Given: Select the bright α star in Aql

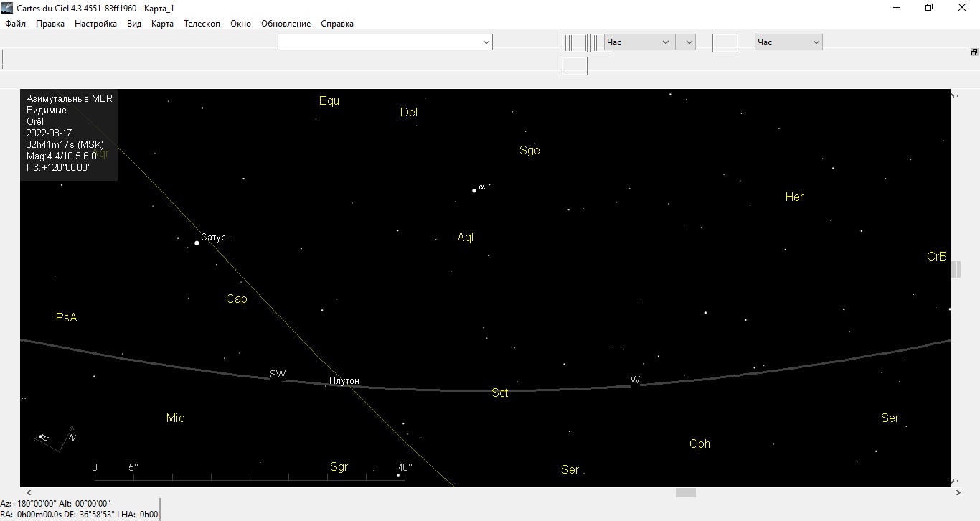Looking at the screenshot, I should tap(474, 190).
